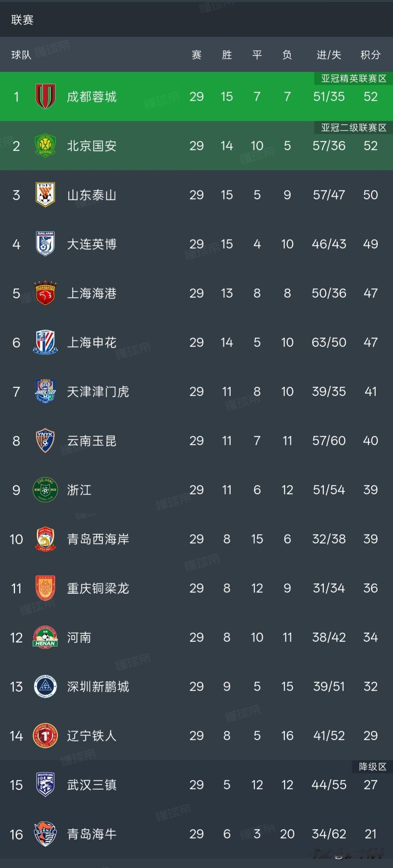393x868 pixels.
Task: Open the 青岛西海岸 team name link
Action: 98,539
